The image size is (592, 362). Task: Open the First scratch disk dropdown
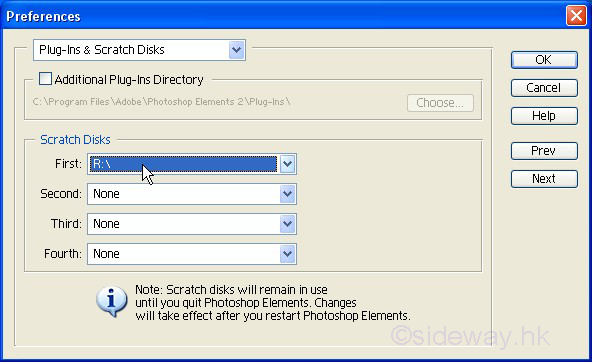pos(192,164)
